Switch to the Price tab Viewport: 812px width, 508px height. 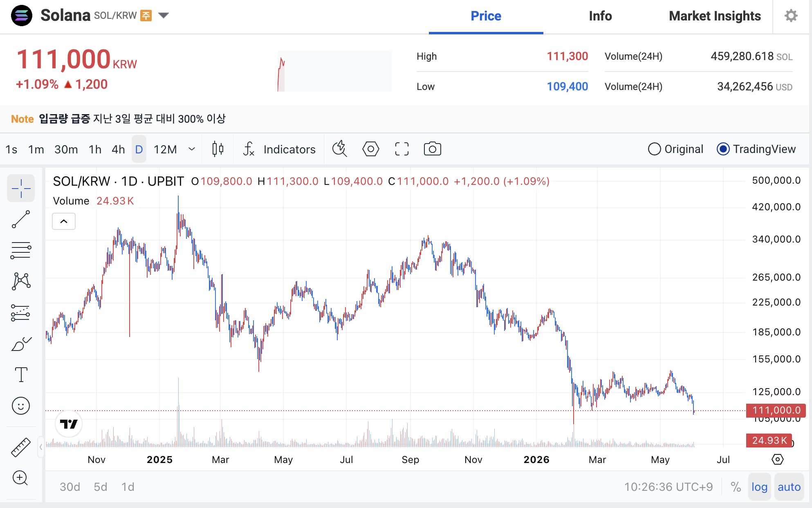tap(486, 16)
